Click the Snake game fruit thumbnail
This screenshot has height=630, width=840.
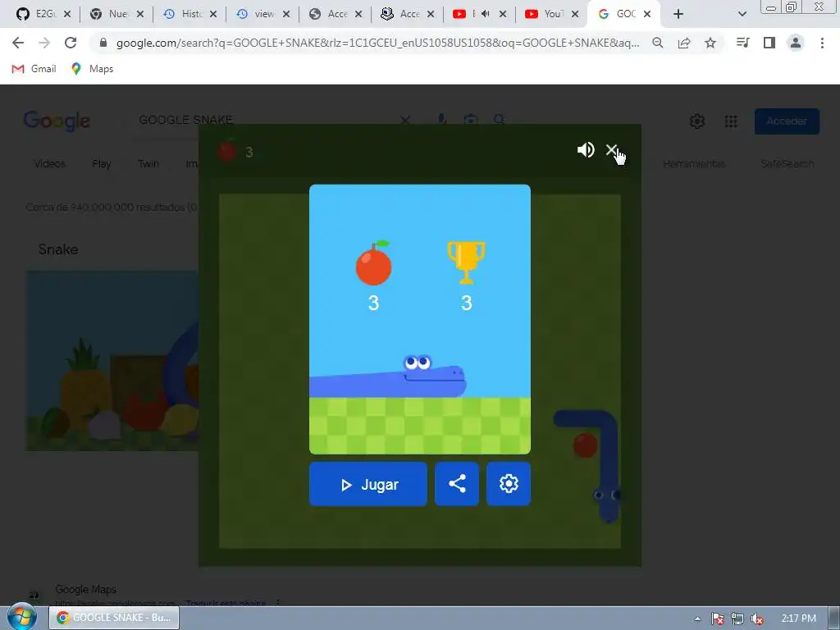click(112, 361)
